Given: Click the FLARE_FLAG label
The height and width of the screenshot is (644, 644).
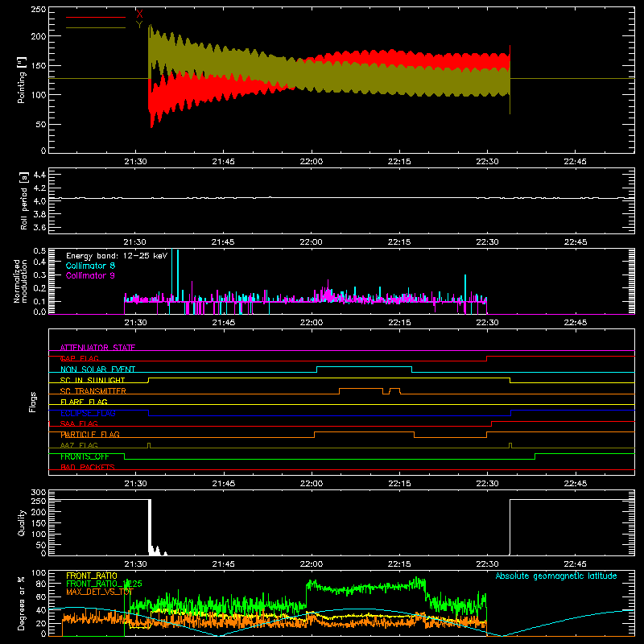Looking at the screenshot, I should [84, 402].
